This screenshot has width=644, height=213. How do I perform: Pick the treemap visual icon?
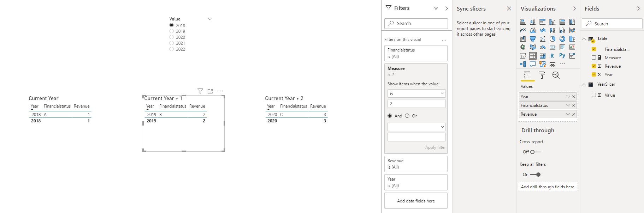tap(572, 39)
